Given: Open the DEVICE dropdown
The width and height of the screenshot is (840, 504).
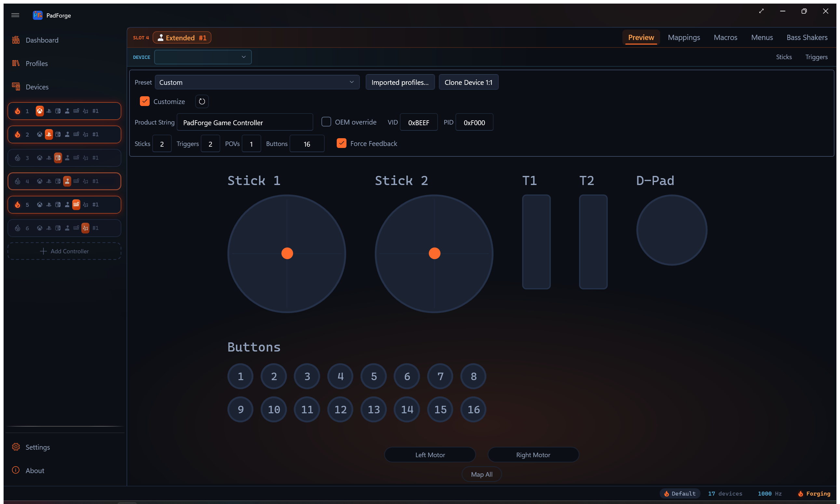Looking at the screenshot, I should [203, 57].
